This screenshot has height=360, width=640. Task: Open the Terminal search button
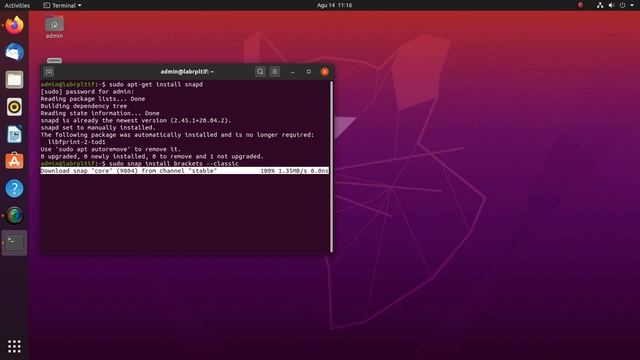[x=260, y=72]
